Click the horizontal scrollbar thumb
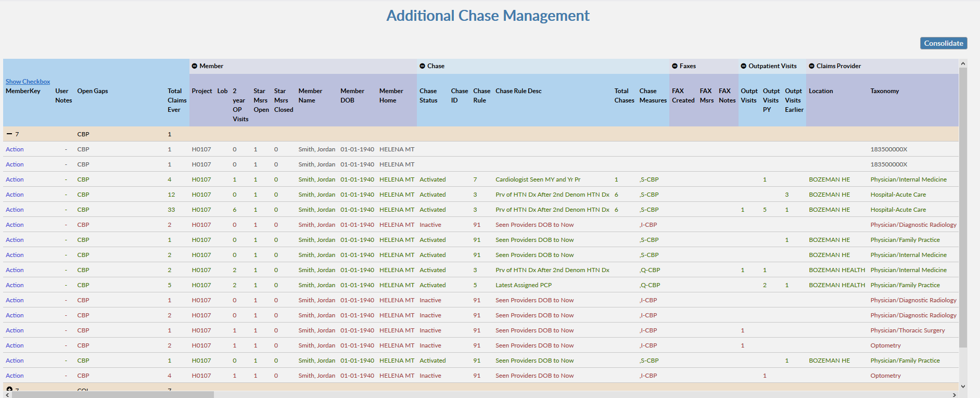Screen dimensions: 980x398 pos(112,395)
